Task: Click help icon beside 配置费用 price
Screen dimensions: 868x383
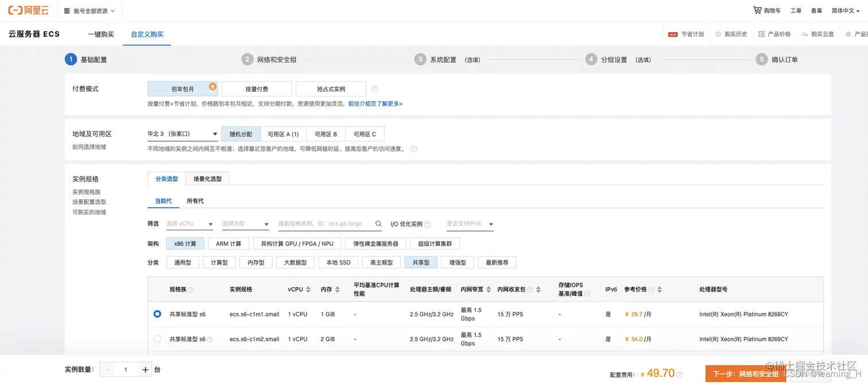Action: [680, 374]
